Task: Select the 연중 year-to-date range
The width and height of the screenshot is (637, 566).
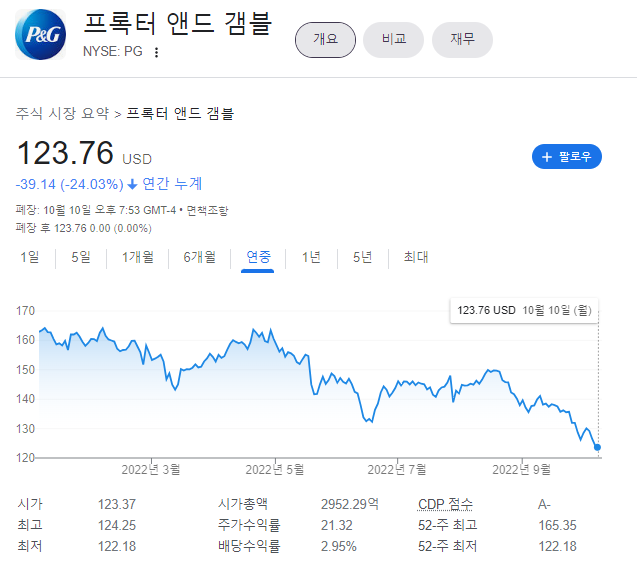Action: [x=258, y=257]
